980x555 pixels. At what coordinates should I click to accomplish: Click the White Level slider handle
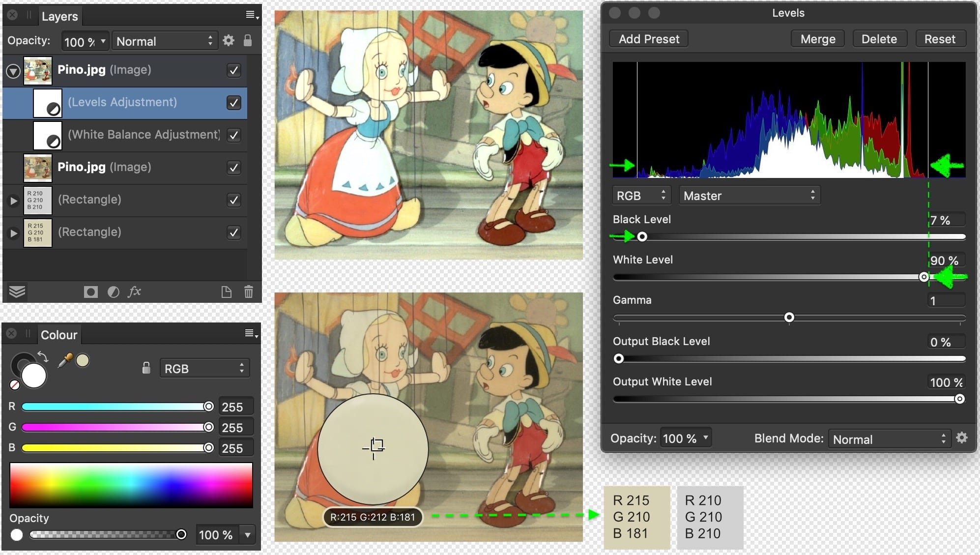(924, 277)
